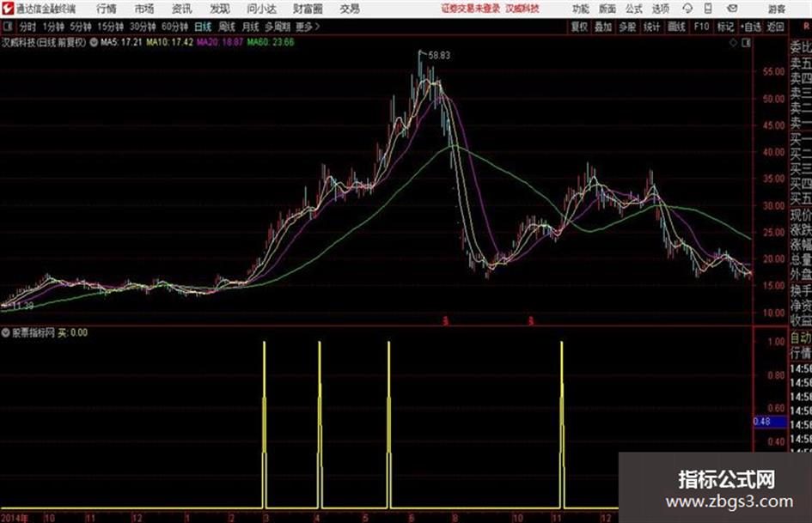812x523 pixels.
Task: Click the 11.39 low price label
Action: (x=23, y=306)
